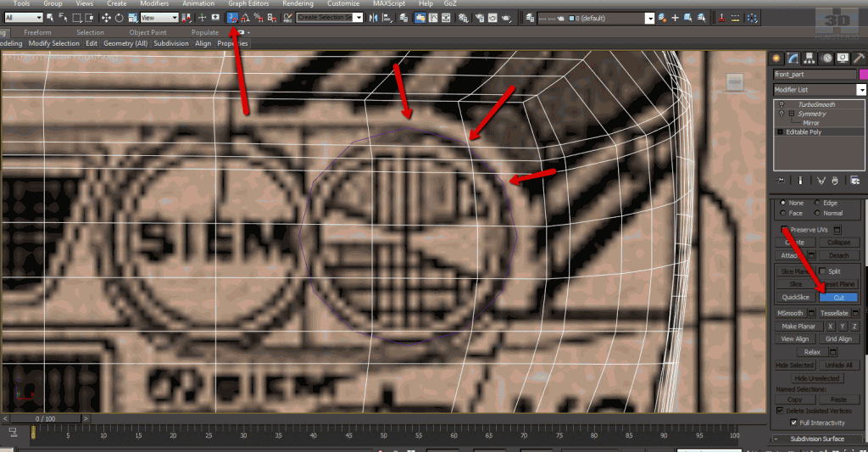
Task: Toggle Select and Manipulate icon
Action: click(x=202, y=18)
